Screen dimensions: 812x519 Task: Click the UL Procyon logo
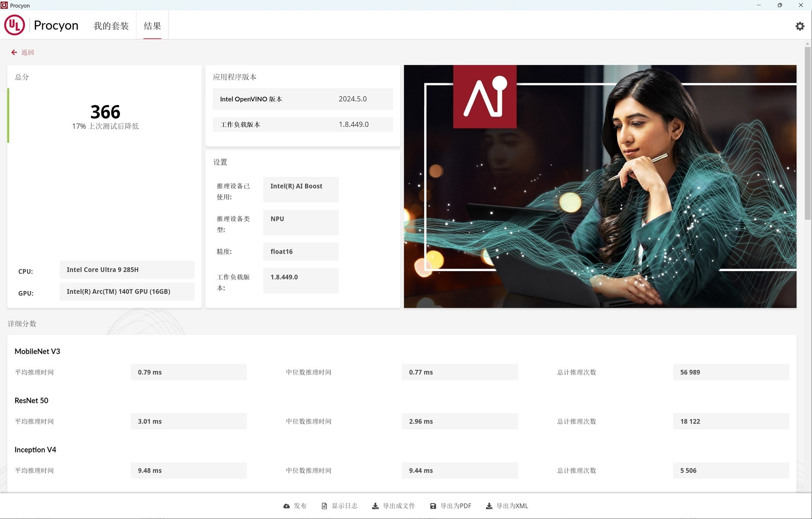point(15,25)
